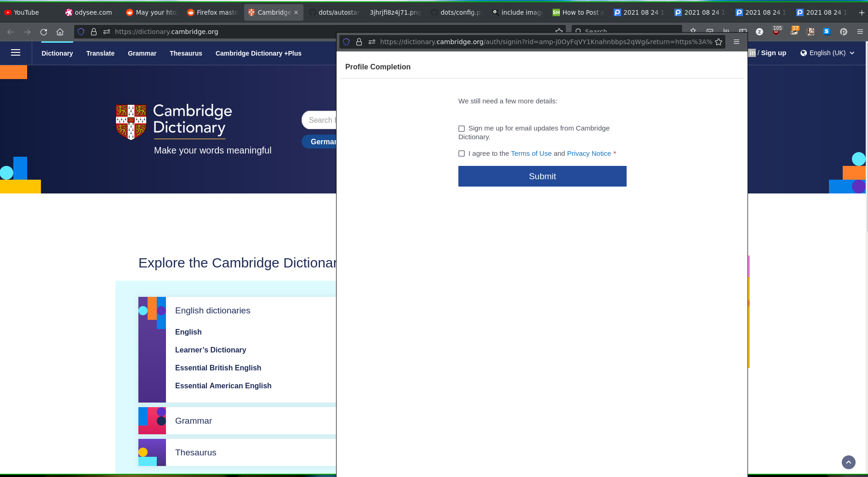Click the forward arrow in main browser toolbar
This screenshot has width=868, height=477.
(x=27, y=32)
